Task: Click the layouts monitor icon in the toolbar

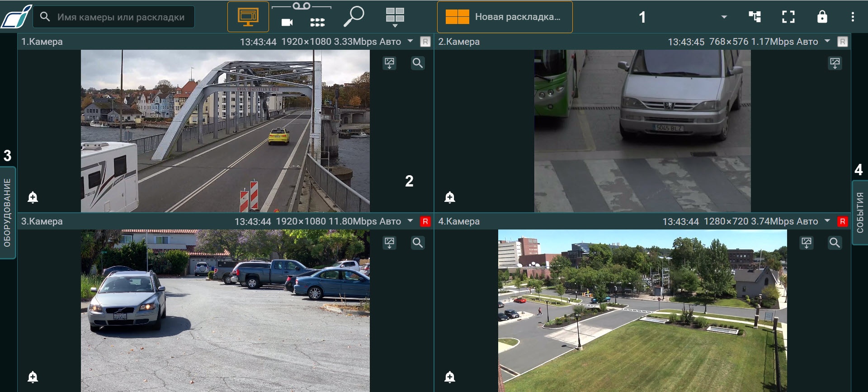Action: [x=248, y=17]
